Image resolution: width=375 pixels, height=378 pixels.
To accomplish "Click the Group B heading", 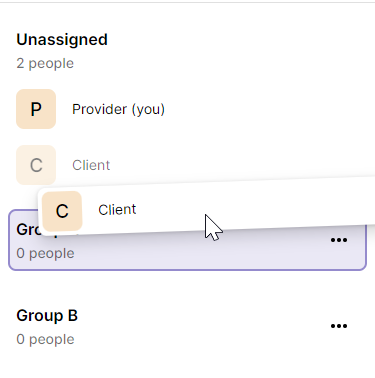I will (47, 315).
